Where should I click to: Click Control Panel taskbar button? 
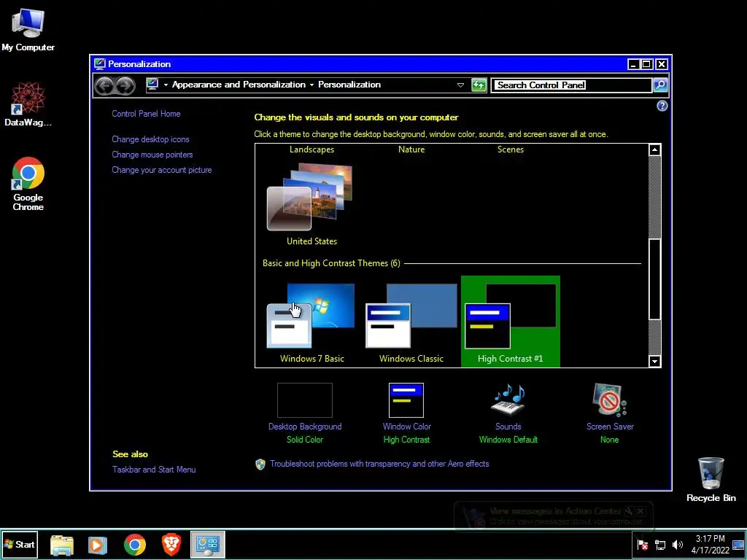[208, 544]
